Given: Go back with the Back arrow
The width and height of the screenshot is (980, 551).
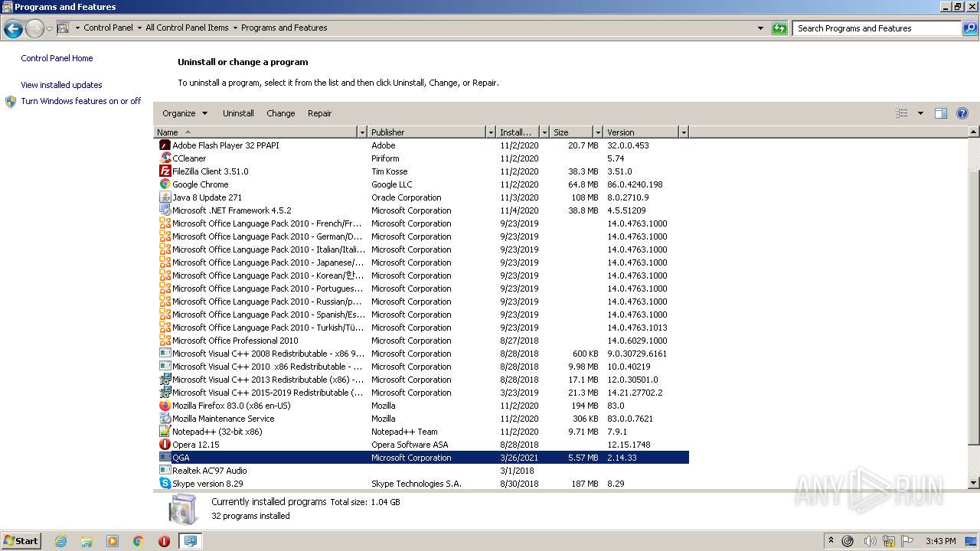Looking at the screenshot, I should (x=13, y=29).
